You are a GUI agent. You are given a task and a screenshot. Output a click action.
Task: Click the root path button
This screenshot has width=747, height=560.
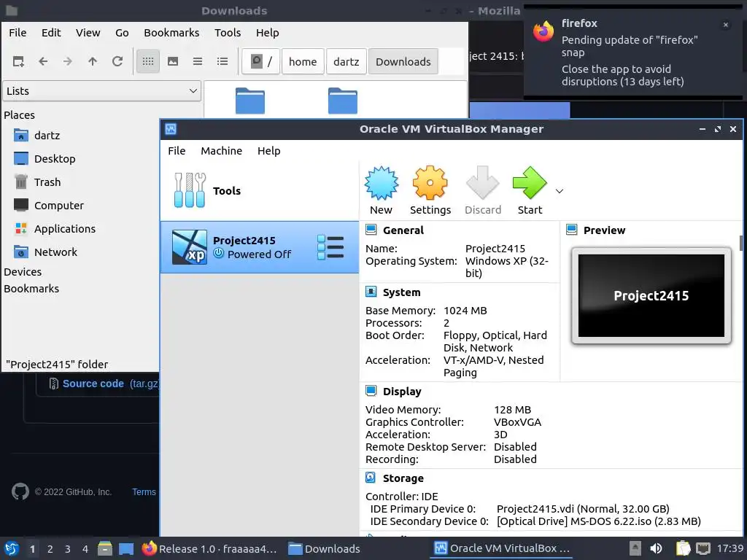(x=260, y=61)
